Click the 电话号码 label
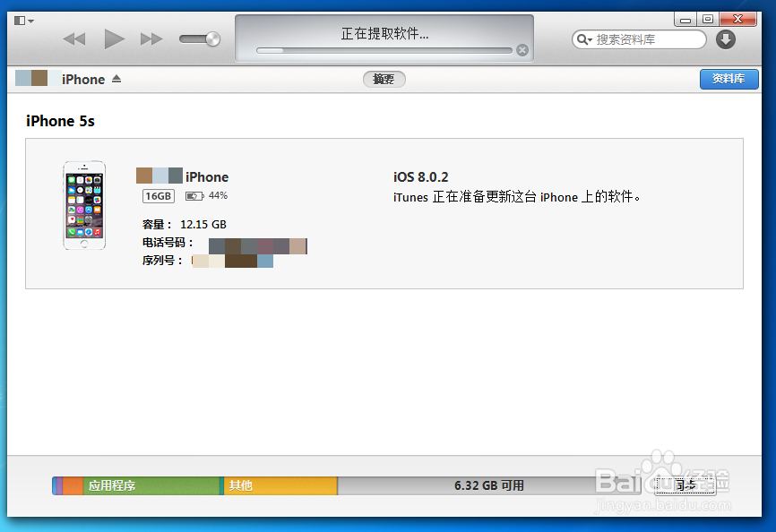The image size is (776, 532). pos(168,243)
